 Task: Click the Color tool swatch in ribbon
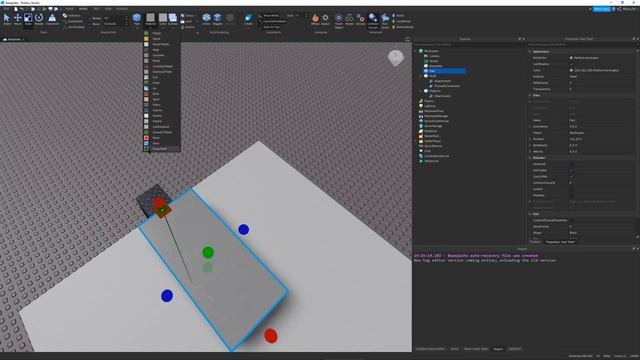[163, 18]
